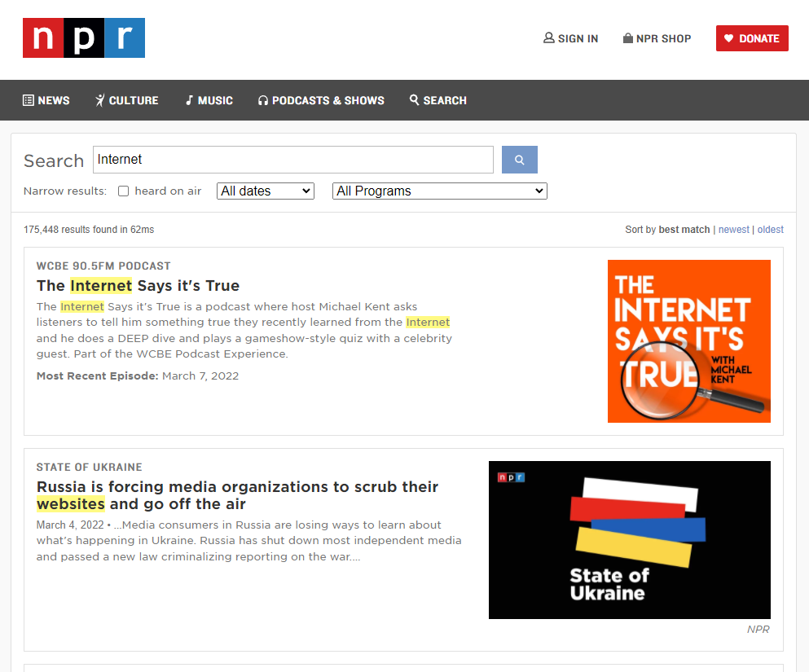
Task: Open the Culture menu
Action: [x=127, y=100]
